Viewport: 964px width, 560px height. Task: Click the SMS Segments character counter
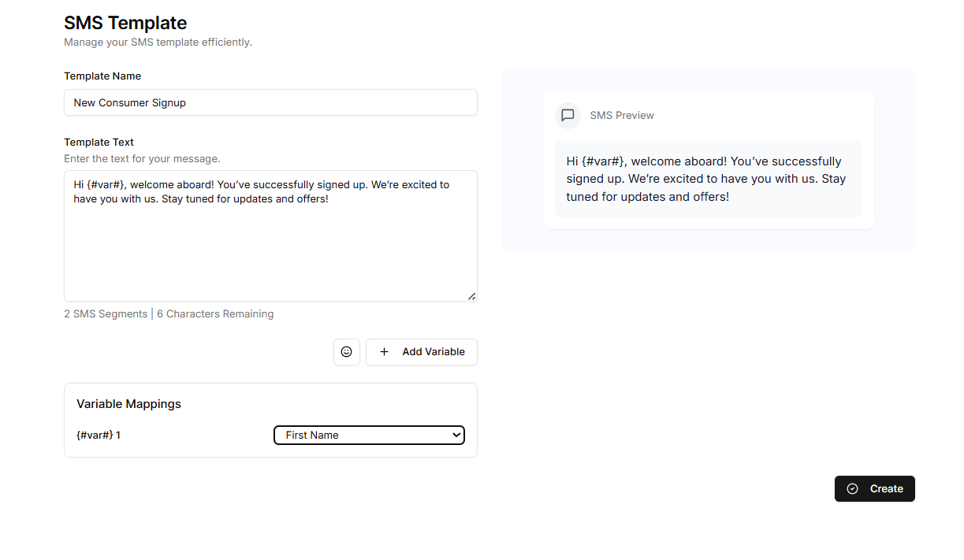coord(169,314)
